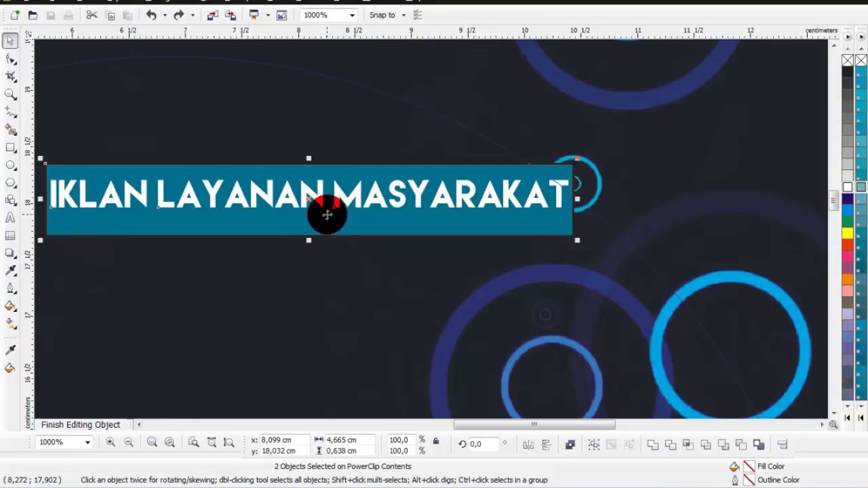Open the top 1000% zoom level dropdown
Screen dimensions: 868x488
[x=351, y=15]
